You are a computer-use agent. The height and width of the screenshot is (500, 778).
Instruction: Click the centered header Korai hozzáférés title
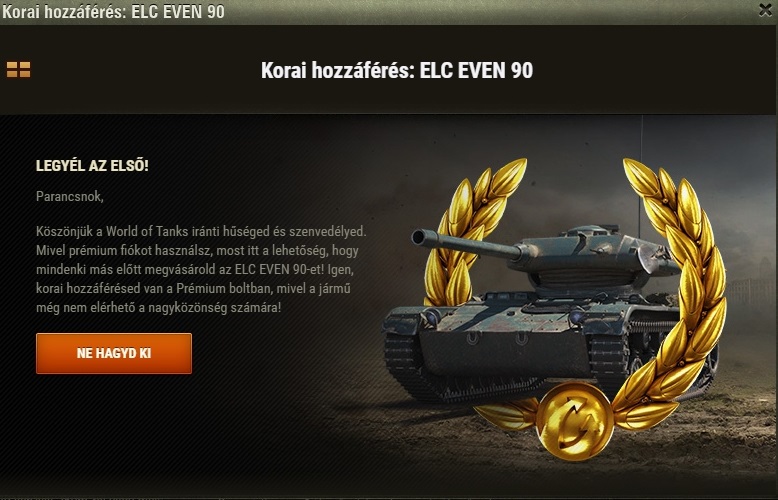(x=397, y=70)
